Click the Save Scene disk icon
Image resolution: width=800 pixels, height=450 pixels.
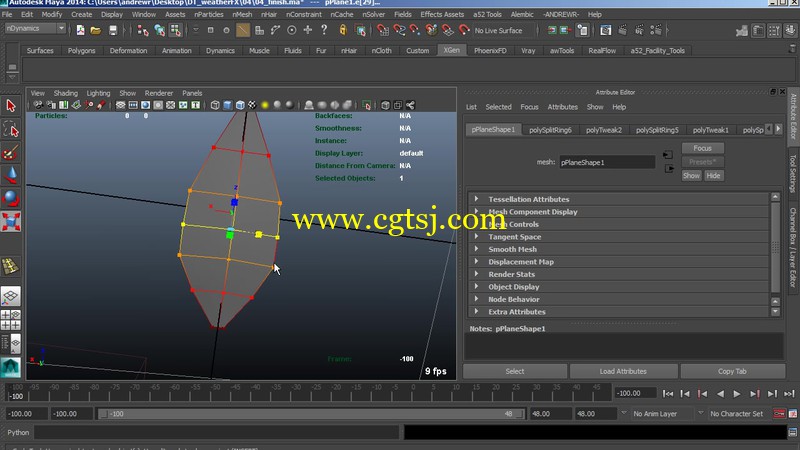(113, 31)
